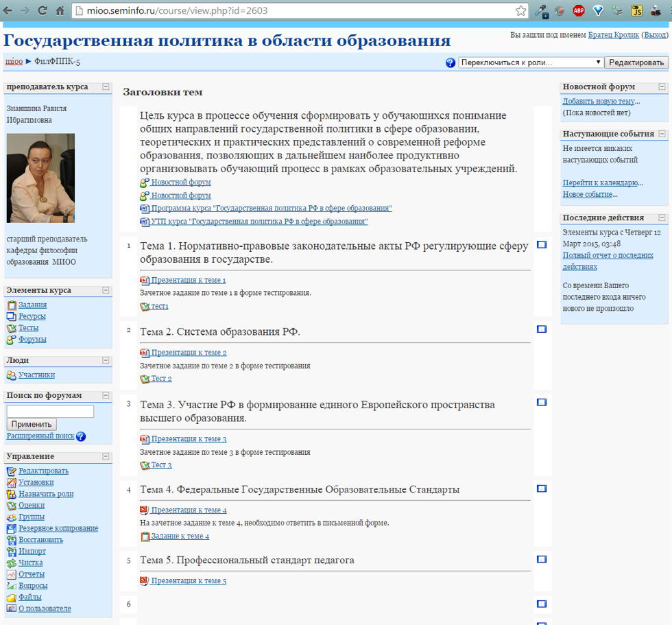Show only topic 2 via square toggle

[x=542, y=329]
